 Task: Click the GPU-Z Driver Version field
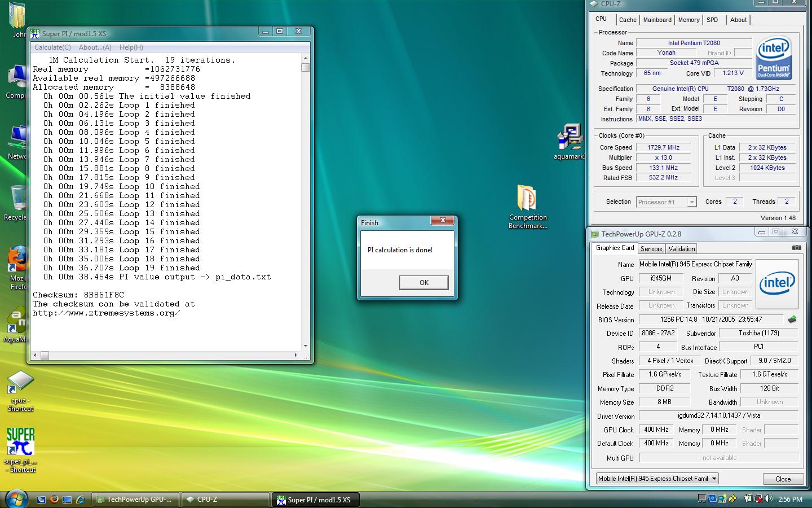click(718, 415)
